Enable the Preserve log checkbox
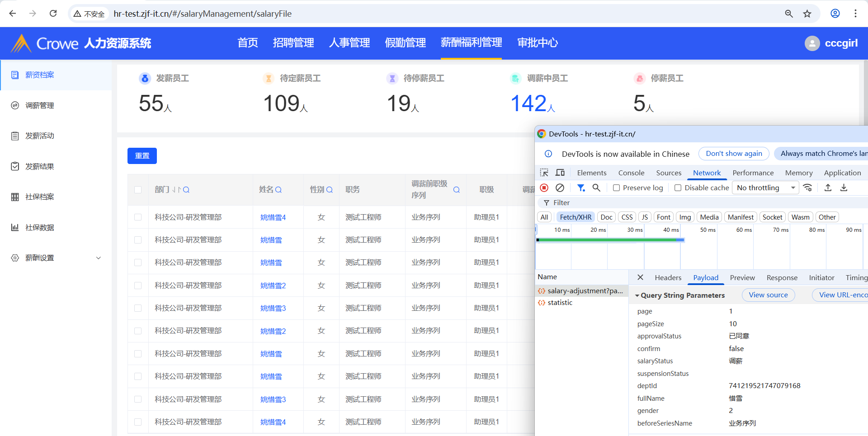 [x=616, y=188]
